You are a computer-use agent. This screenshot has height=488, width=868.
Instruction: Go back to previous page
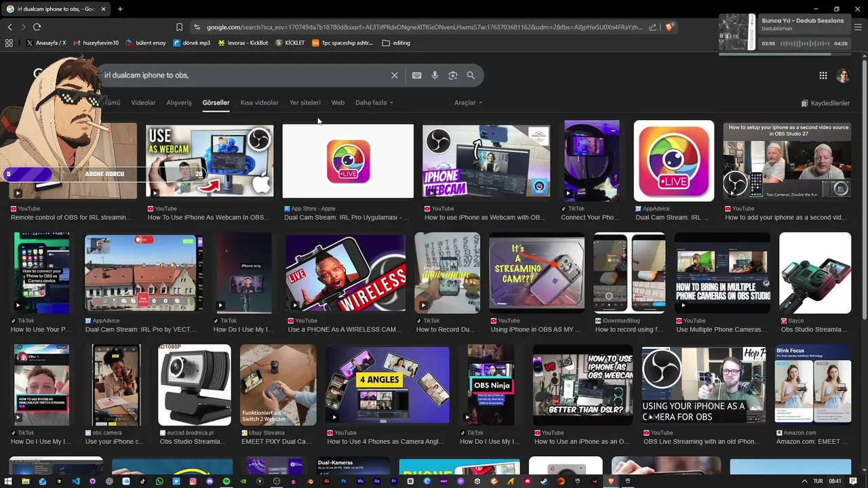click(9, 27)
